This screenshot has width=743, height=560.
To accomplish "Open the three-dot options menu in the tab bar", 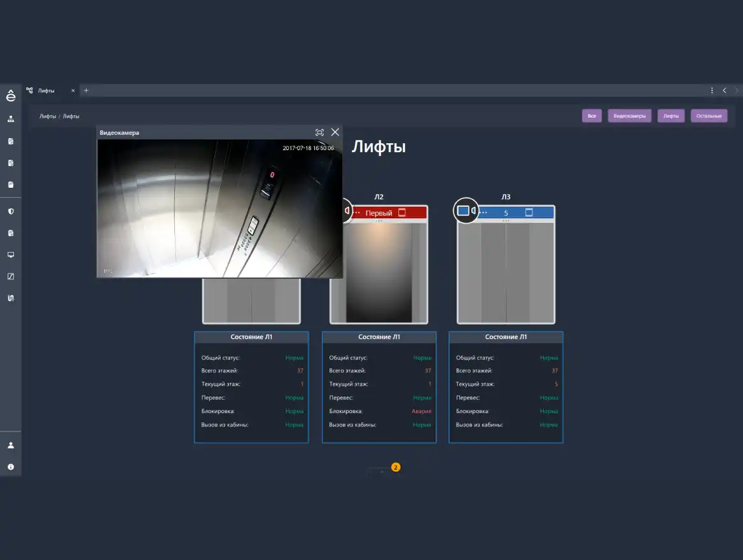I will pyautogui.click(x=712, y=90).
